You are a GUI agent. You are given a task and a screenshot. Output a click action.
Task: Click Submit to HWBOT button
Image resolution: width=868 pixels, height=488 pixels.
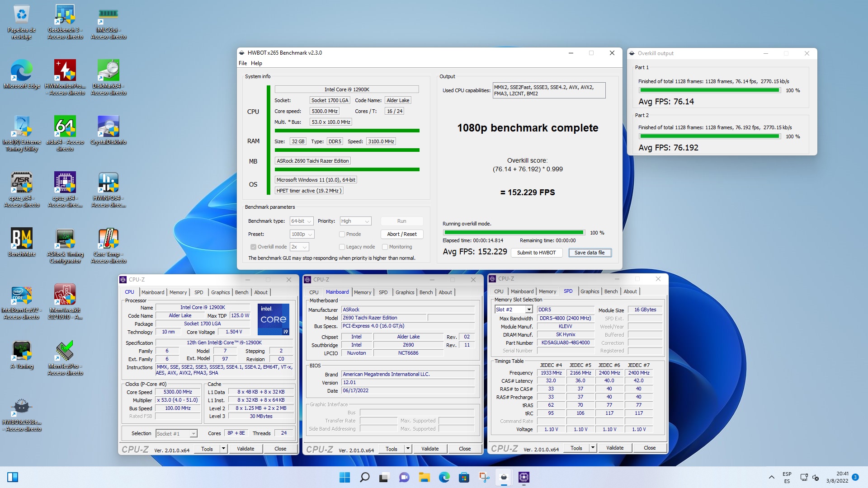[536, 253]
